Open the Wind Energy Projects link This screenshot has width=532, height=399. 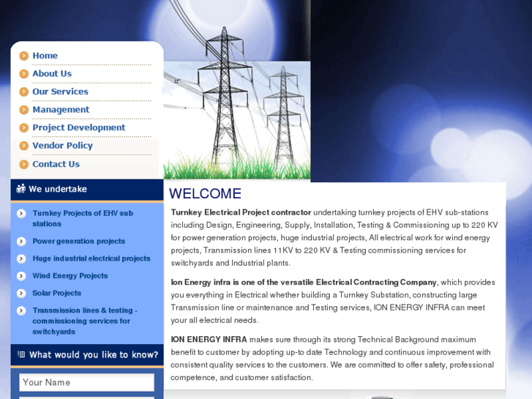click(70, 276)
